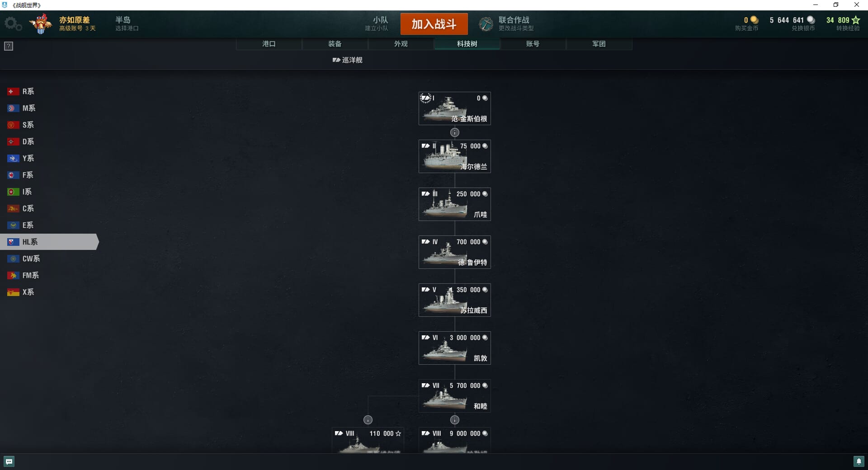Switch to the 军团 tab
The image size is (868, 470).
[x=599, y=44]
